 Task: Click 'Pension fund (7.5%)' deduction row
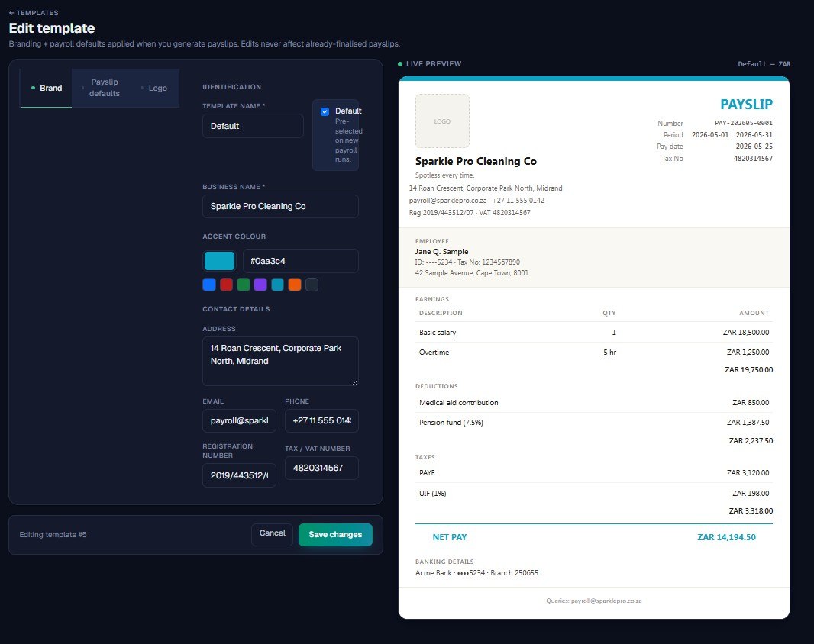tap(594, 423)
